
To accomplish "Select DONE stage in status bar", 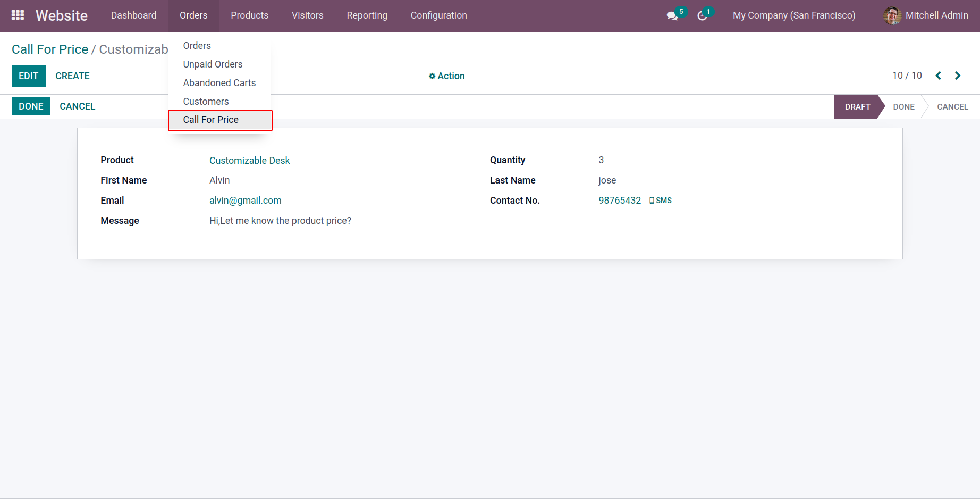I will coord(903,107).
